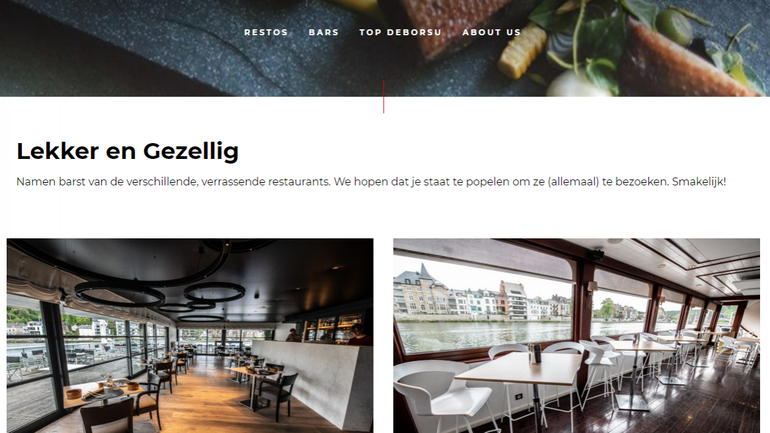Open the restaurant photo with round ceiling lamps
Image resolution: width=770 pixels, height=433 pixels.
point(190,336)
